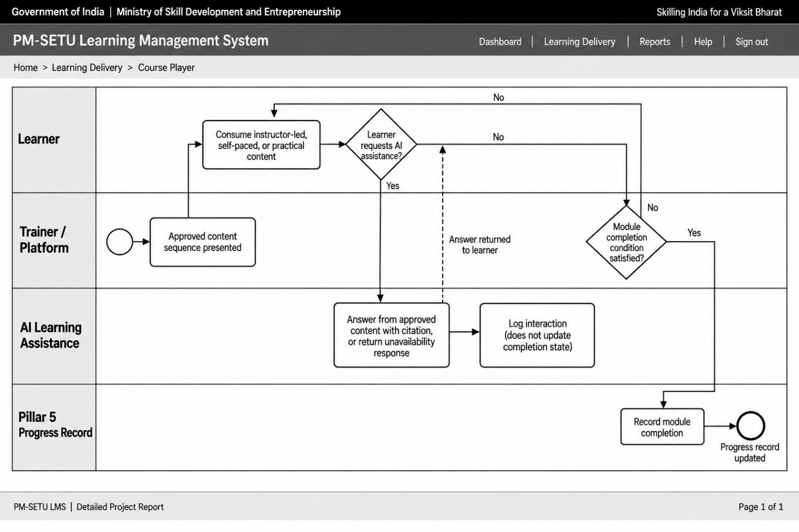Click 'PM-SETU LMS' footer text
The image size is (799, 532).
pos(39,507)
